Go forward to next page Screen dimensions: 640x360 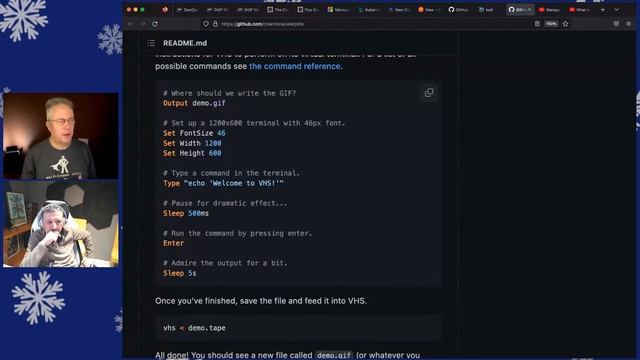pyautogui.click(x=143, y=24)
